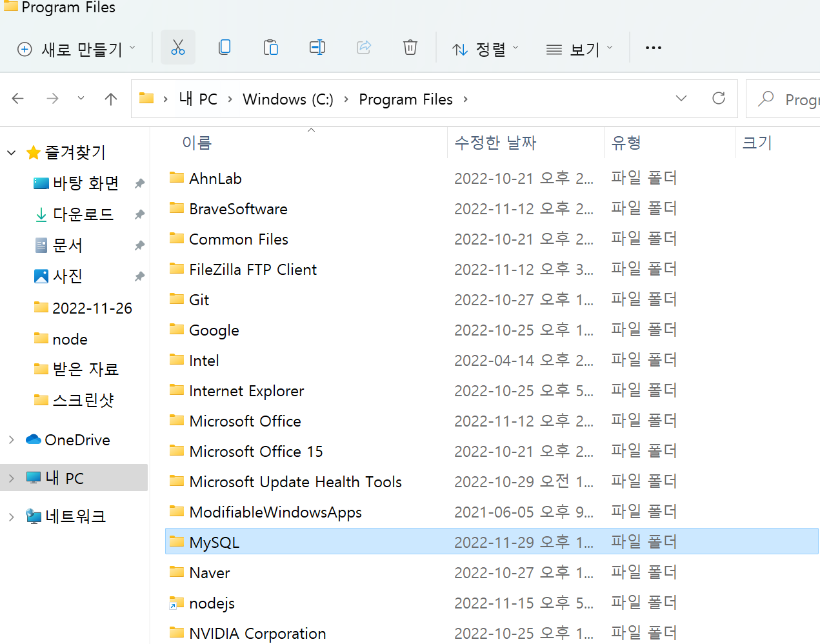Click the pin icon next to 다운로드

[x=139, y=214]
